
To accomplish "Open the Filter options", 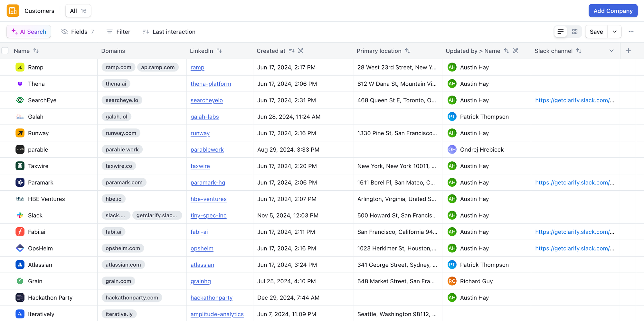I will [x=118, y=32].
